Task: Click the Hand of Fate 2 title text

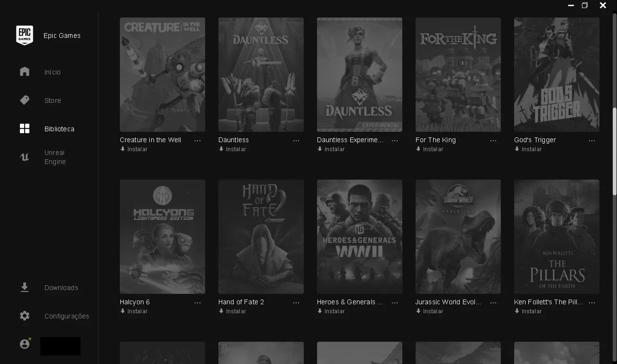Action: pos(241,302)
